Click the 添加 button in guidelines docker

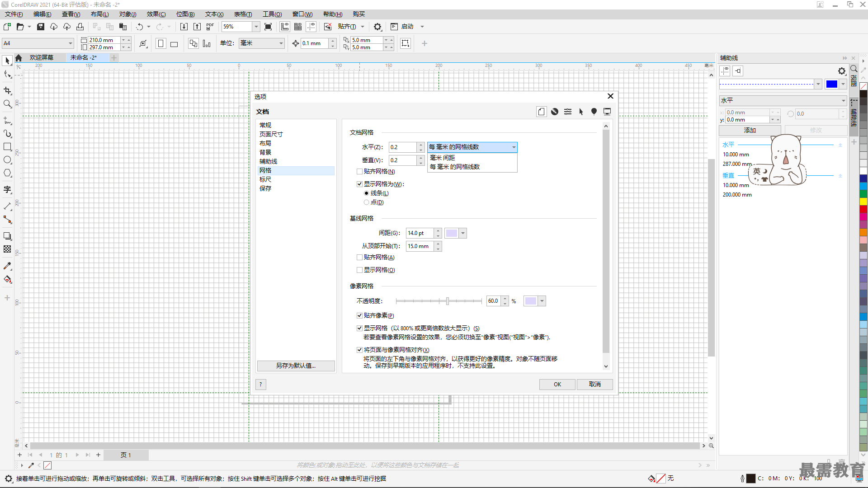pos(750,131)
